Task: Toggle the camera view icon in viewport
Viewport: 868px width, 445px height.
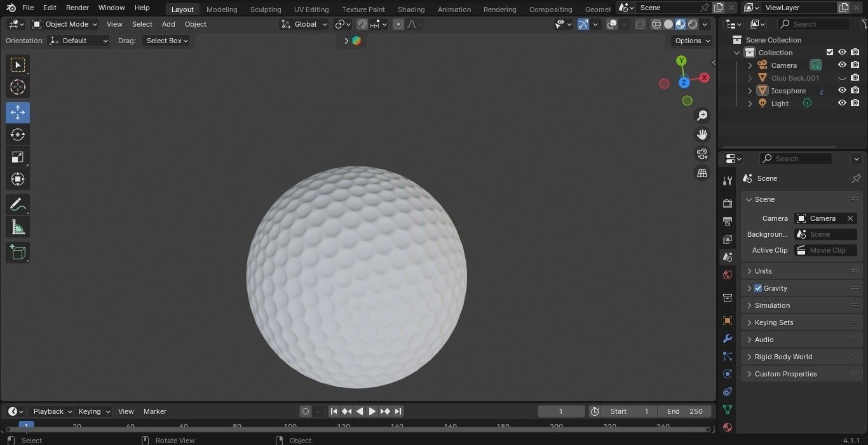Action: (702, 154)
